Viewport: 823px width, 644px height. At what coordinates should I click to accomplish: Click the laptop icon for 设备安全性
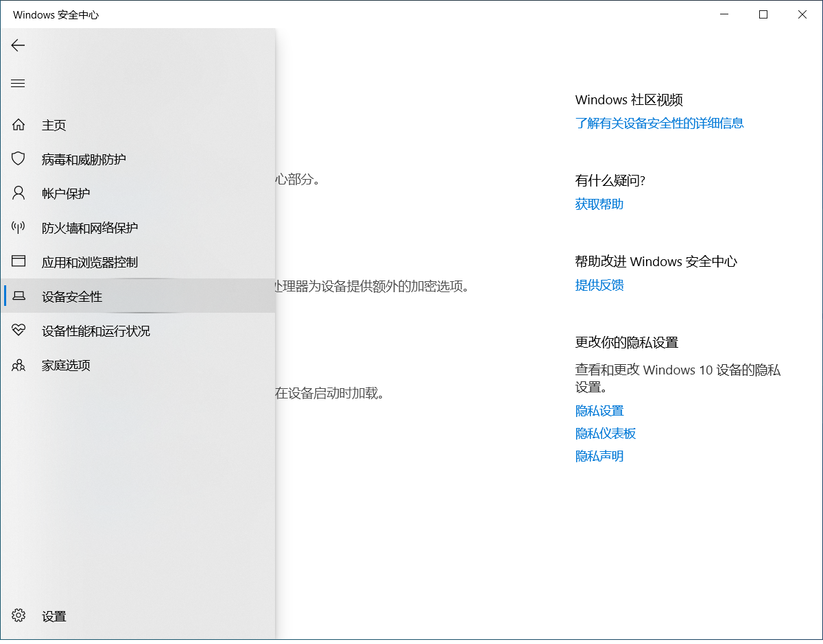(x=19, y=296)
